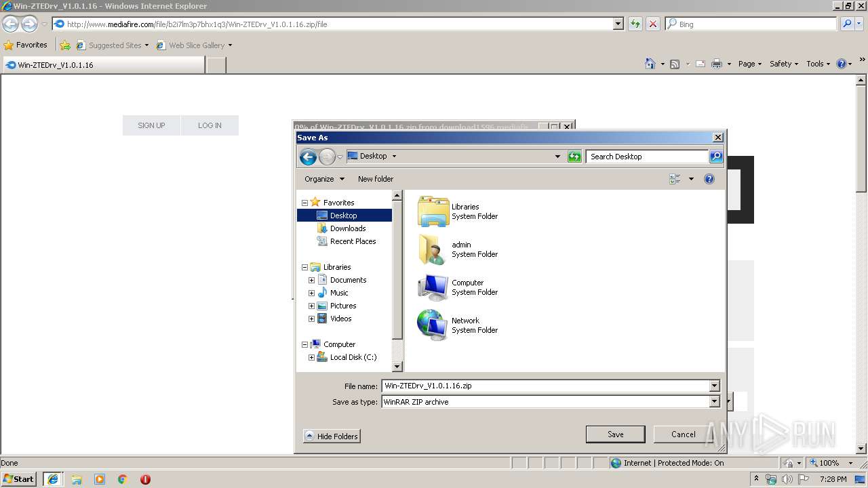Open Windows Explorer taskbar icon

(x=77, y=479)
